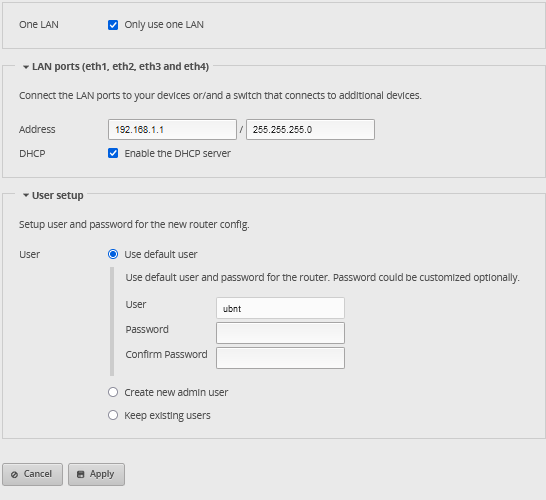Viewport: 546px width, 500px height.
Task: Click the LAN ports (eth1, eth2, eth3 and eth4) heading
Action: (x=120, y=67)
